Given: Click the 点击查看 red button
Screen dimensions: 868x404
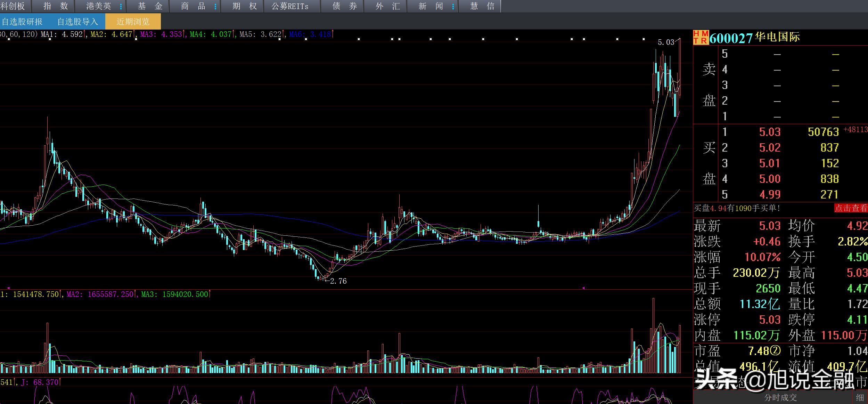Looking at the screenshot, I should 851,208.
